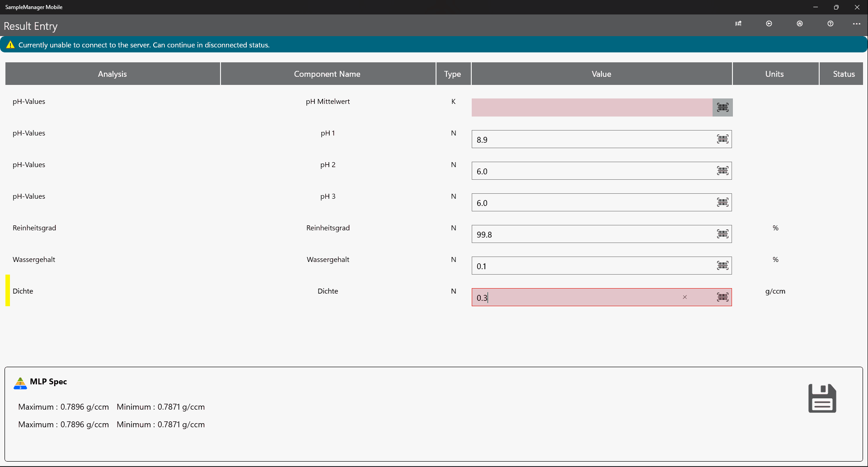This screenshot has height=467, width=868.
Task: Select the Reinheitsgrad analysis cell
Action: point(34,228)
